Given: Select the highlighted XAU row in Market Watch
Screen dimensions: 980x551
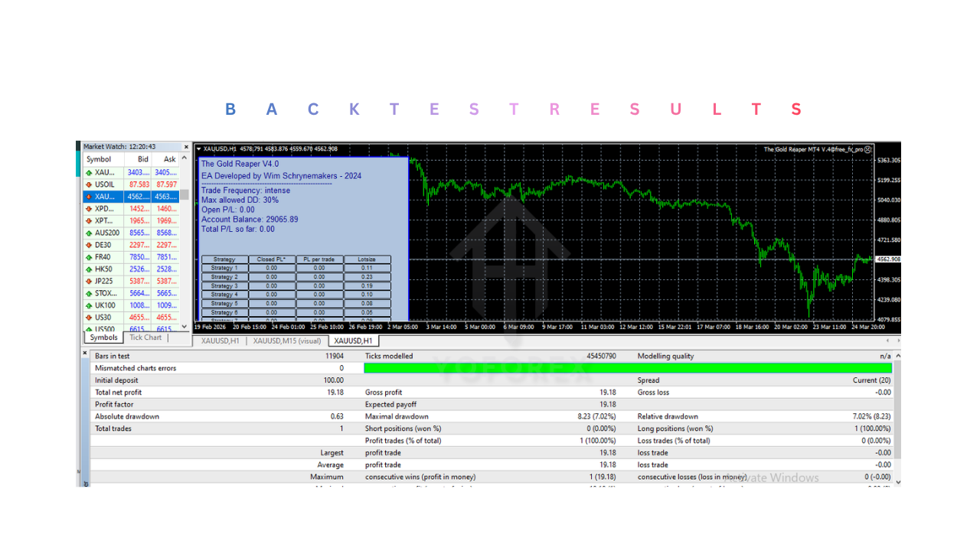Looking at the screenshot, I should [x=130, y=197].
